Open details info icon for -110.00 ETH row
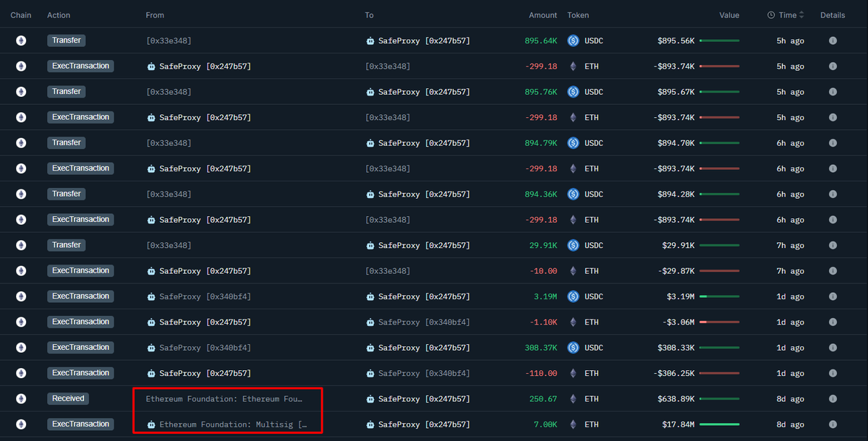The height and width of the screenshot is (441, 868). [833, 373]
